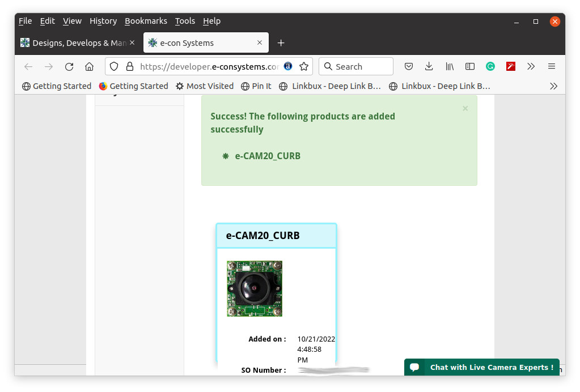
Task: Maximize the Firefox window
Action: click(536, 22)
